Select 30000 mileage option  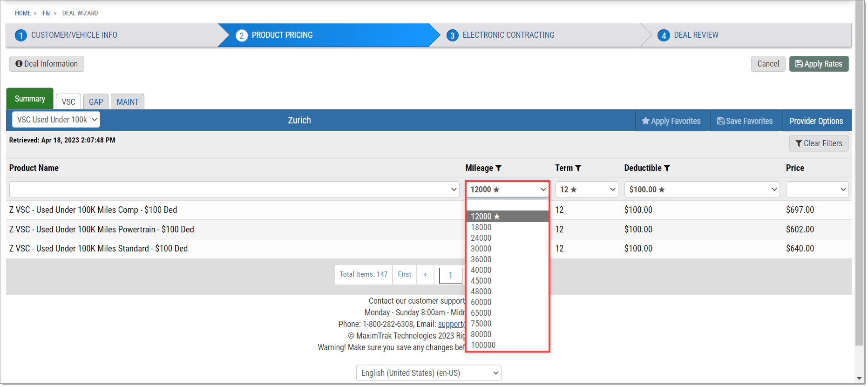[x=508, y=249]
